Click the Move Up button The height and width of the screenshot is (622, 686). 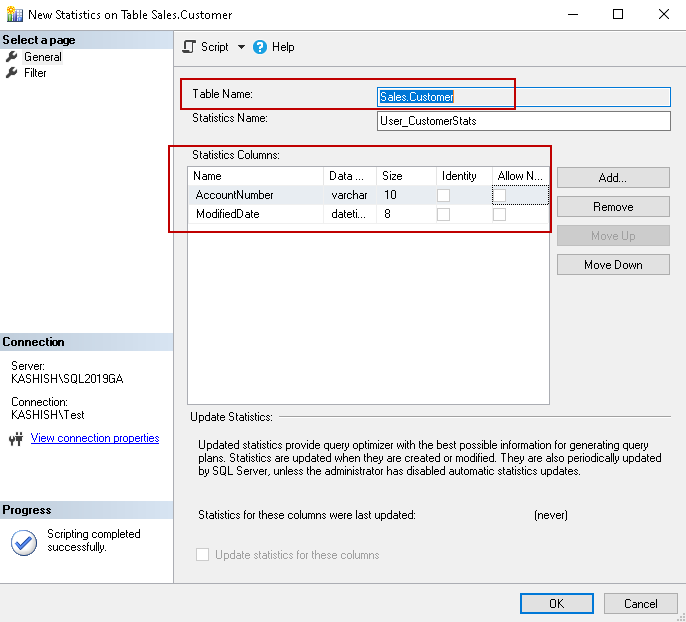(x=613, y=236)
